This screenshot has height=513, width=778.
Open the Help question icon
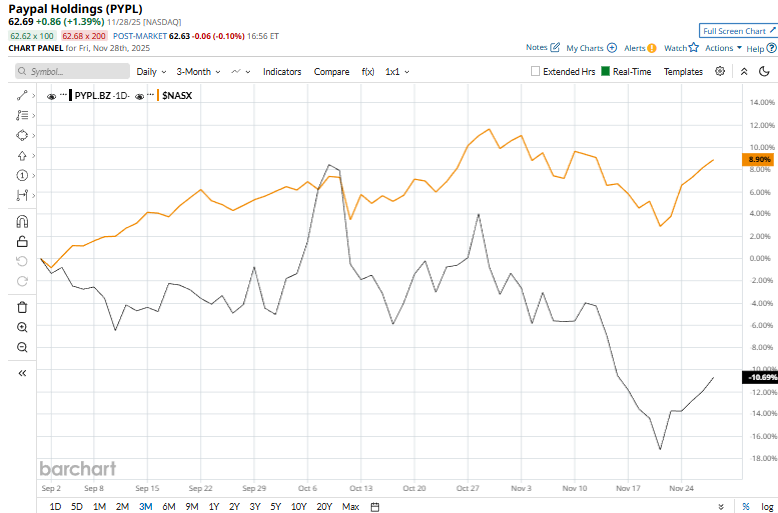(x=771, y=48)
